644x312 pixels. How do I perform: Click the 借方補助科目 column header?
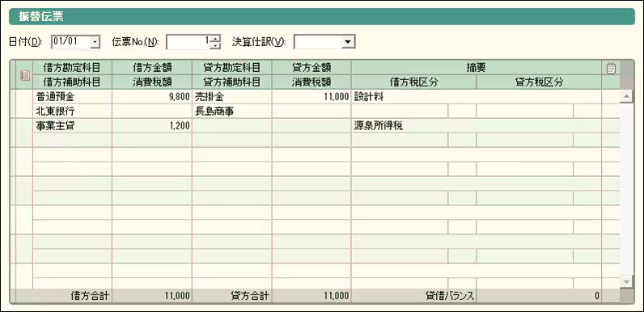[72, 82]
